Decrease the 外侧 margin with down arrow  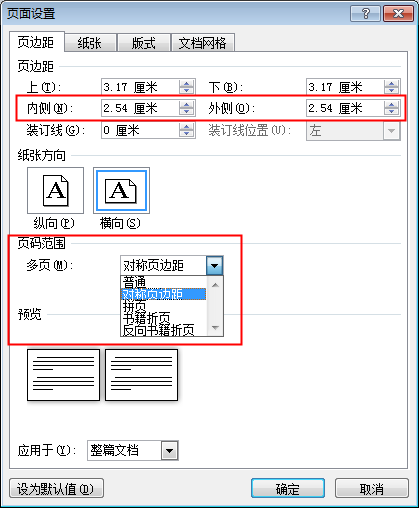(392, 112)
